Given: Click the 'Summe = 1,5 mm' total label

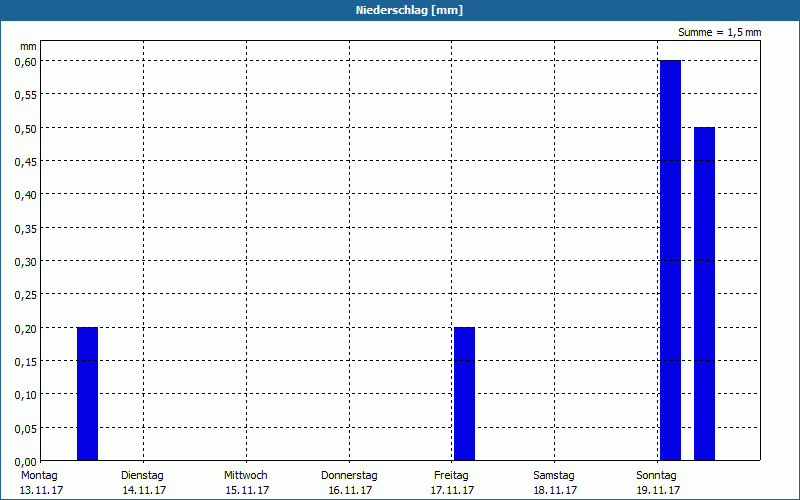Looking at the screenshot, I should [719, 32].
